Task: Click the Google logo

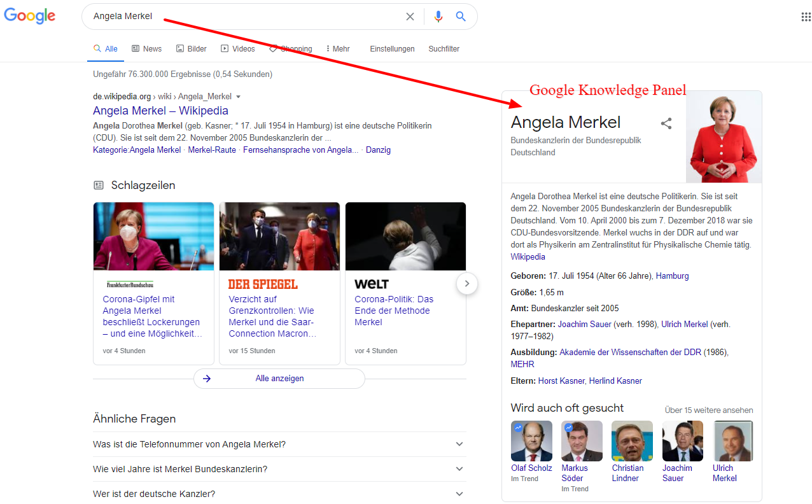Action: point(29,17)
